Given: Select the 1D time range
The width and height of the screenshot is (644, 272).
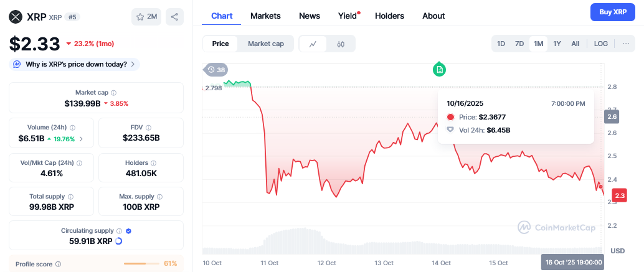Looking at the screenshot, I should [x=501, y=44].
